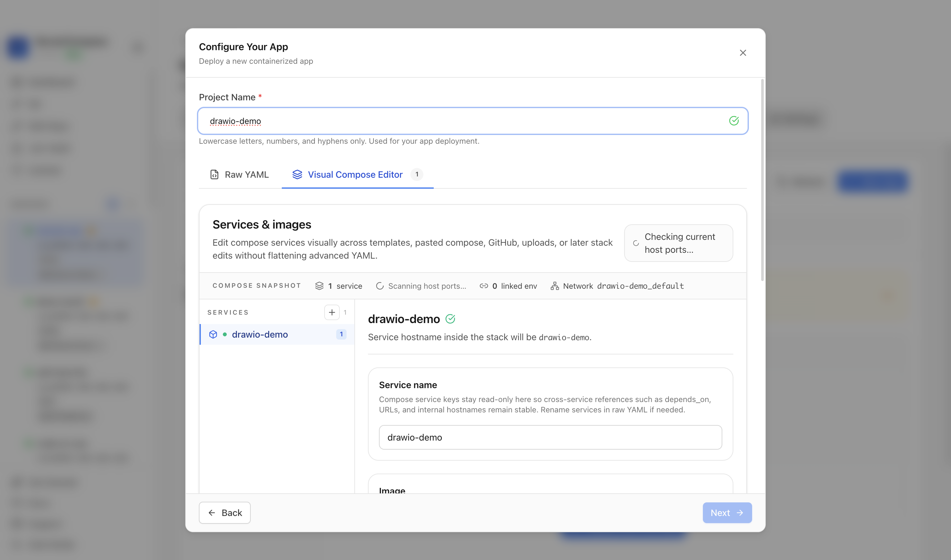Select the drawio-demo service in Services list
951x560 pixels.
(277, 334)
